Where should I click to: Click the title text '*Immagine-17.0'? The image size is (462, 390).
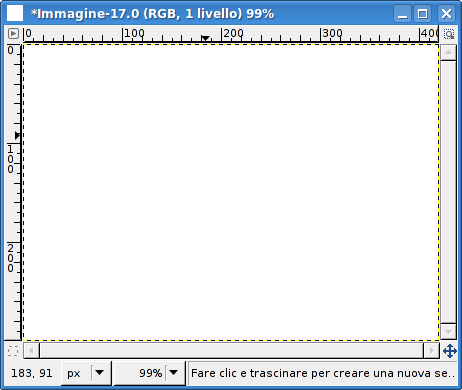tap(85, 14)
